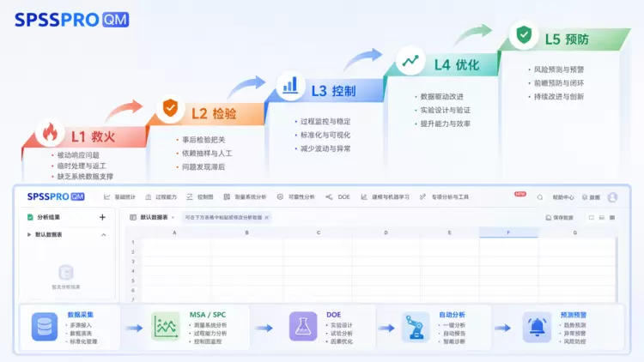The image size is (644, 362).
Task: Click the L1 救火 flame icon
Action: 50,133
